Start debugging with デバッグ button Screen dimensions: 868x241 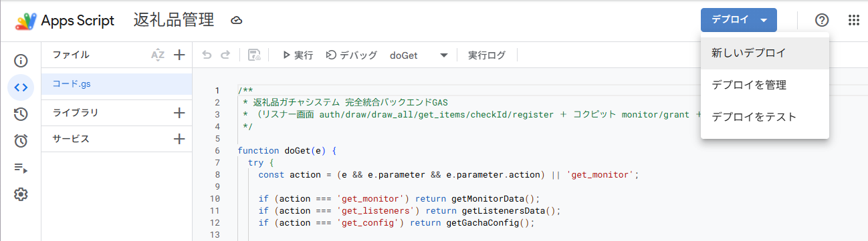(x=351, y=55)
